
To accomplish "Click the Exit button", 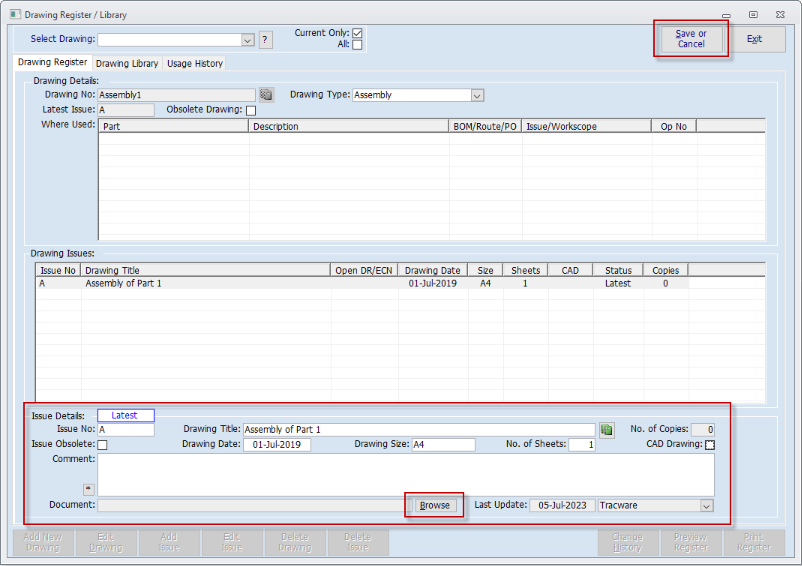I will [x=754, y=39].
